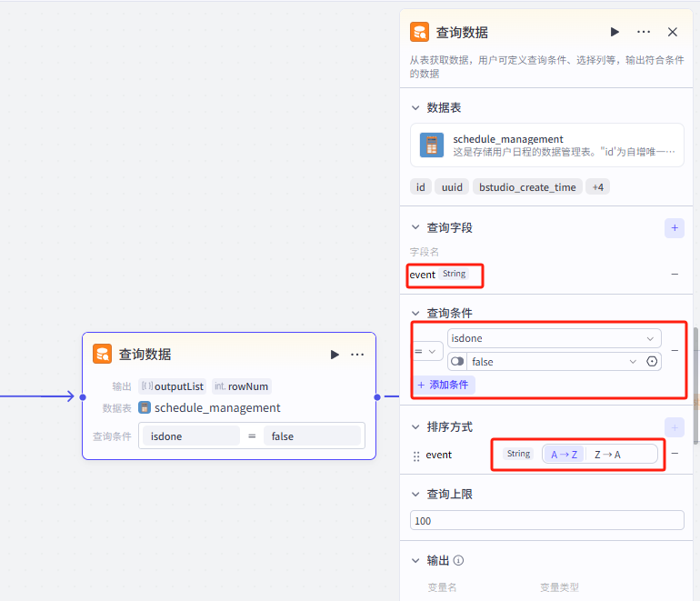This screenshot has height=601, width=700.
Task: Run the 查询数据 node from panel header
Action: click(615, 32)
